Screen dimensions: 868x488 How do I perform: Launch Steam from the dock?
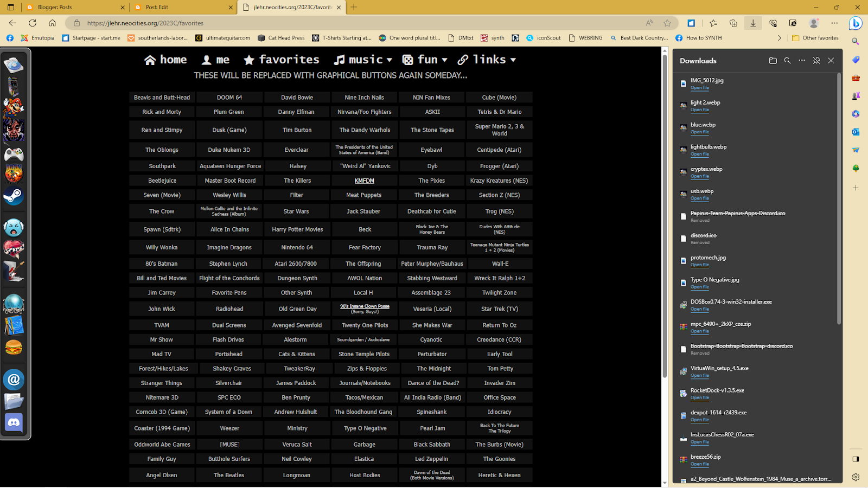pos(14,196)
